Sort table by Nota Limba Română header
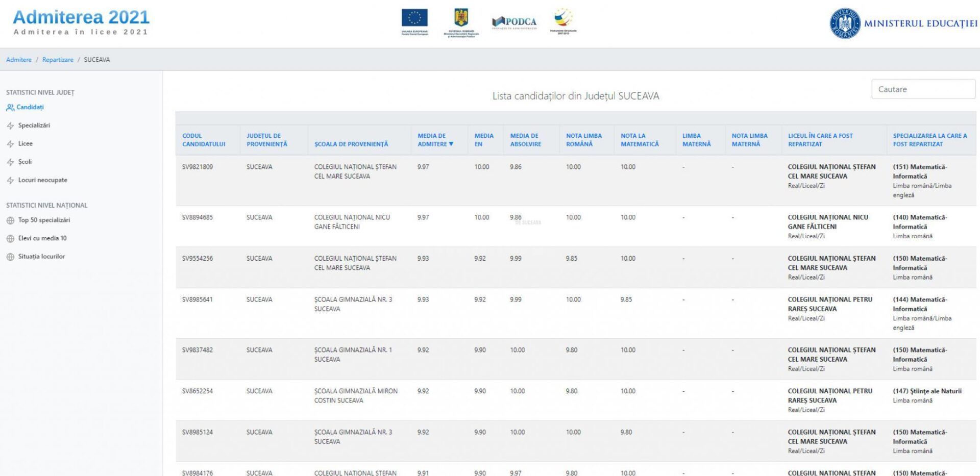Viewport: 980px width, 476px height. pos(583,140)
